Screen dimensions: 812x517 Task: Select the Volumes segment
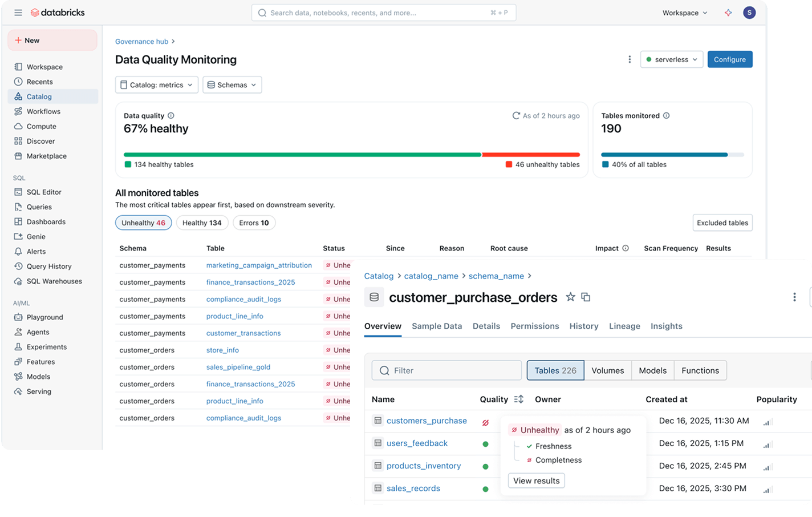(608, 370)
